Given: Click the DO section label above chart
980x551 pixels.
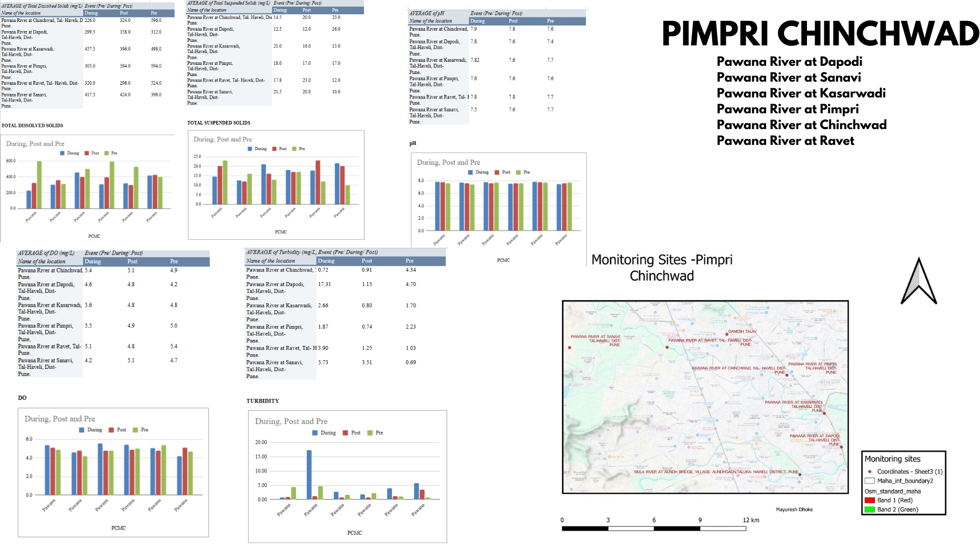Looking at the screenshot, I should (22, 398).
